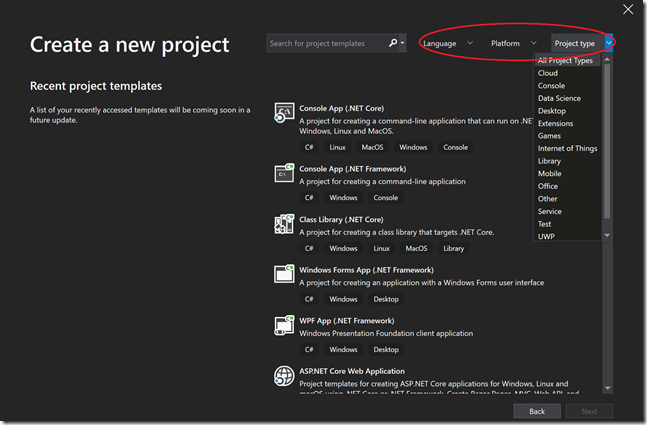Viewport: 647px width, 425px height.
Task: Close the Create a new project dialog
Action: (628, 9)
